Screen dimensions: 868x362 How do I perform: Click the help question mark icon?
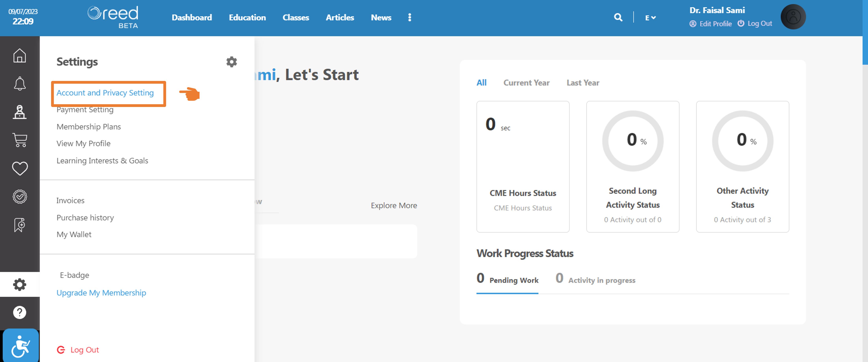tap(20, 312)
